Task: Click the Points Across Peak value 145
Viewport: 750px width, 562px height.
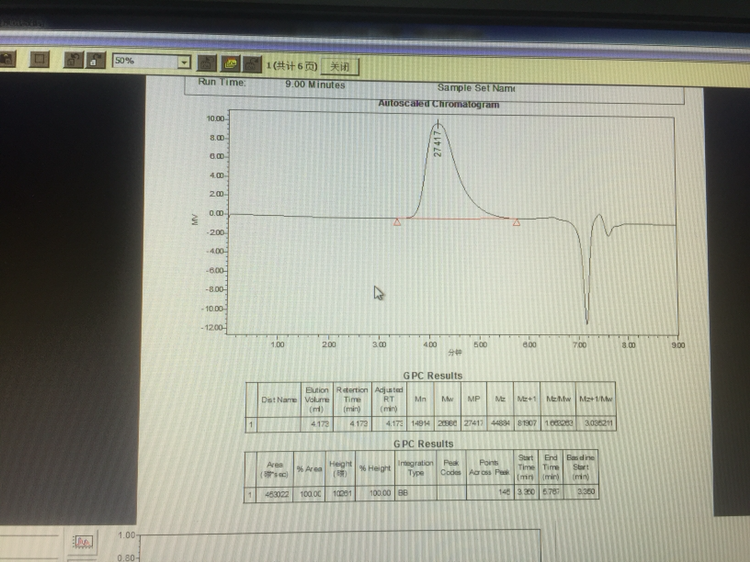Action: coord(504,492)
